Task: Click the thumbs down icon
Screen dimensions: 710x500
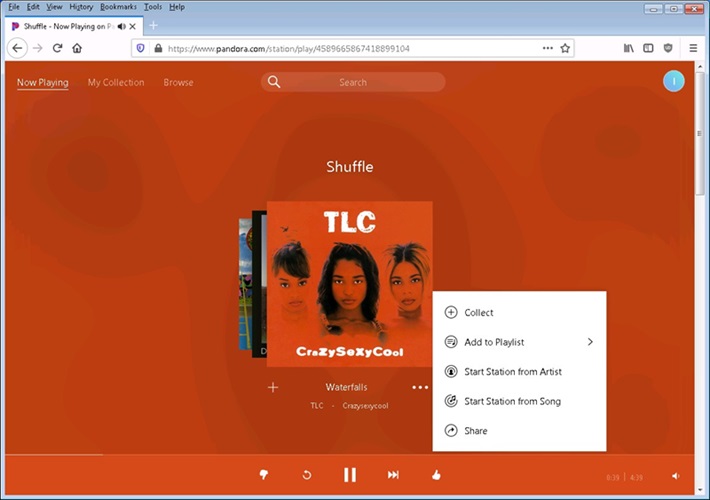Action: pos(264,475)
